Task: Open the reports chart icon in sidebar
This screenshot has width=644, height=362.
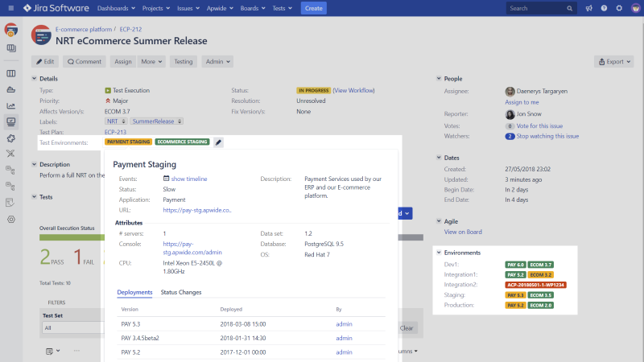Action: 11,106
